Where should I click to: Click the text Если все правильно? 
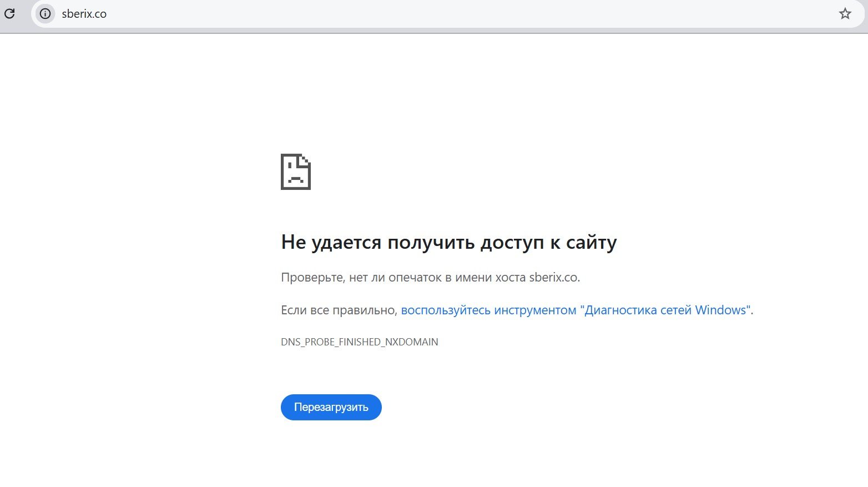tap(339, 310)
